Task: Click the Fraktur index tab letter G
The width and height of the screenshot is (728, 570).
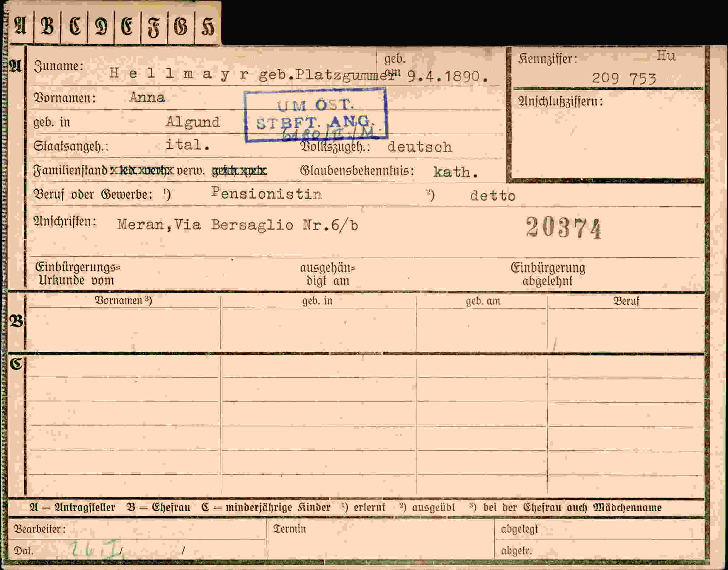Action: pos(181,26)
